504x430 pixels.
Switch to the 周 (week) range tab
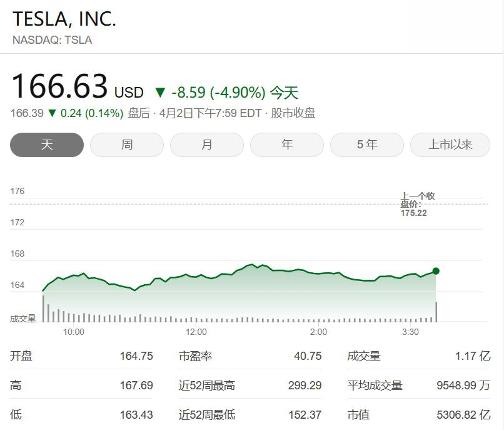click(127, 145)
